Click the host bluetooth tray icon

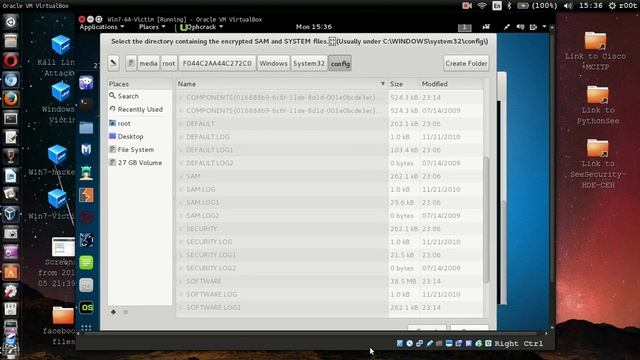click(x=509, y=6)
